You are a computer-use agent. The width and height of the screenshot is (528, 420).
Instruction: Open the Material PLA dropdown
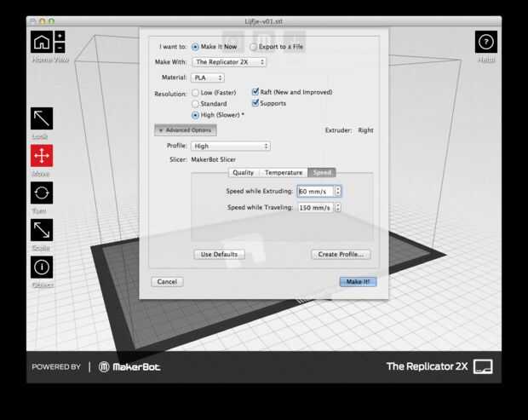coord(208,78)
